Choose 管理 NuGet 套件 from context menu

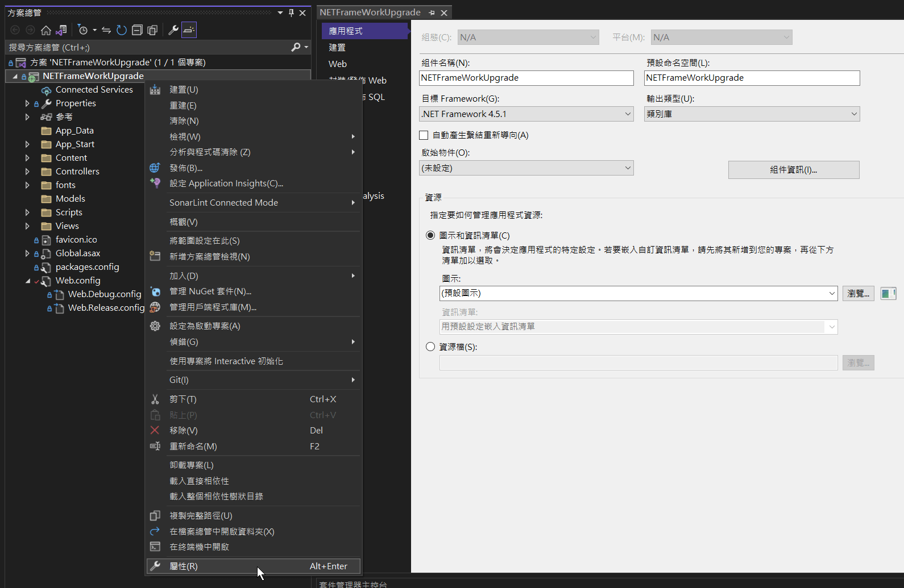click(x=210, y=291)
